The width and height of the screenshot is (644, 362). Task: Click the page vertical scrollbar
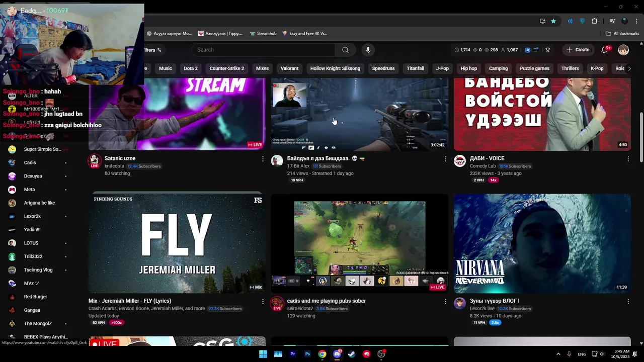[x=641, y=137]
